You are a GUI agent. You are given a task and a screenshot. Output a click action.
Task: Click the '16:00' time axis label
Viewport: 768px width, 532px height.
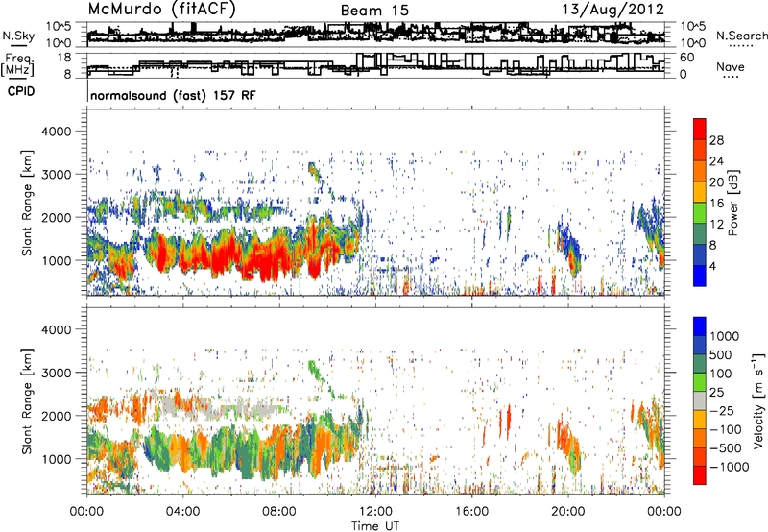point(471,512)
